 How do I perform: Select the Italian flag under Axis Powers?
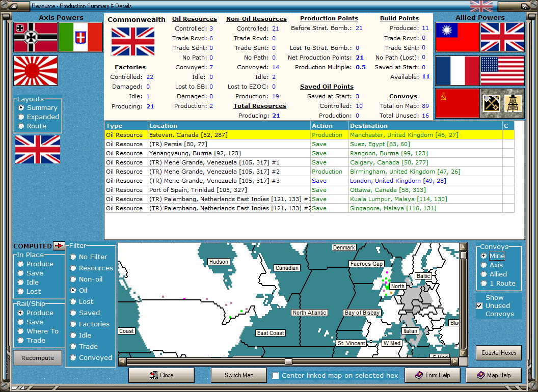80,37
